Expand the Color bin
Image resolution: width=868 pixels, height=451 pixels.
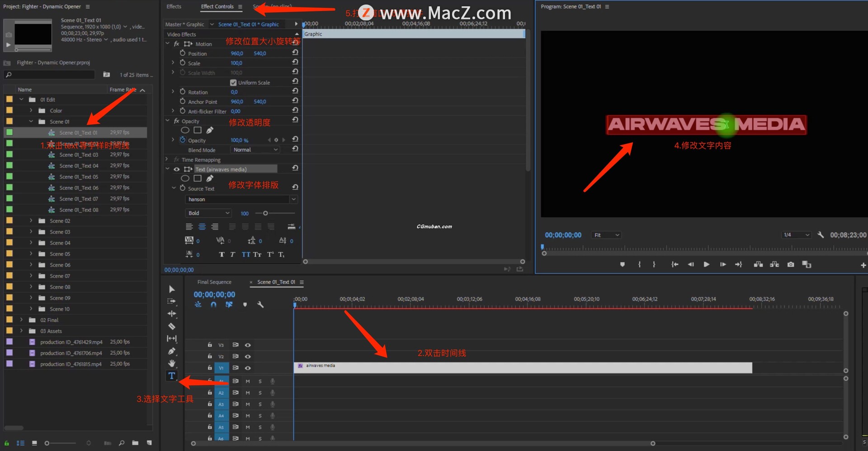(31, 110)
